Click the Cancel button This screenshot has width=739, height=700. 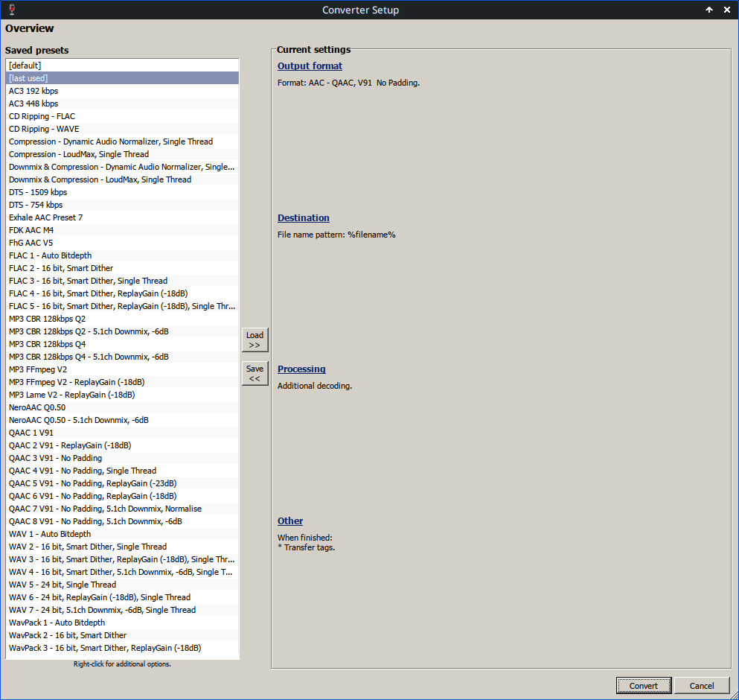click(x=701, y=685)
